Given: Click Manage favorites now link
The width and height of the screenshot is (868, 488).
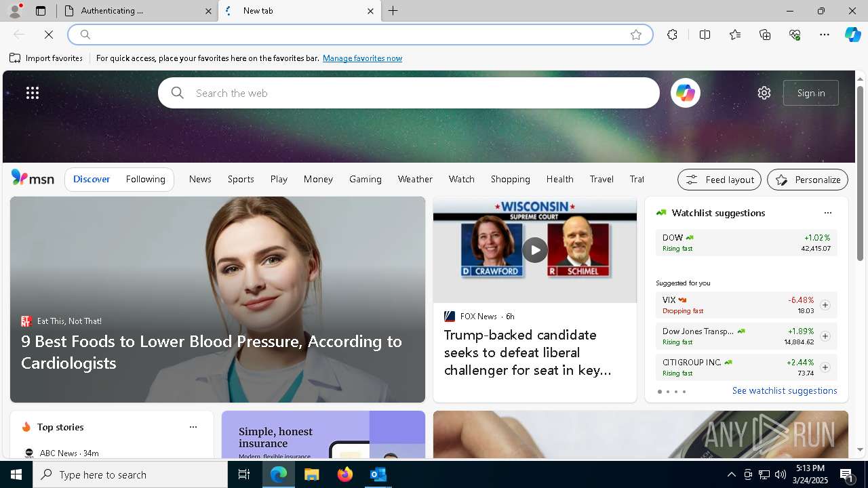Looking at the screenshot, I should [362, 58].
